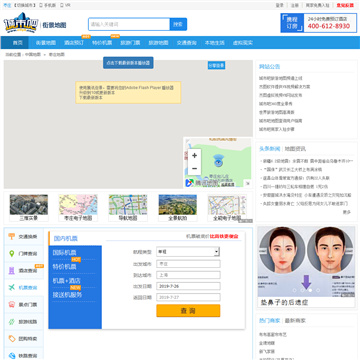Click the orange 查询 query button
This screenshot has height=360, width=360.
[x=188, y=311]
